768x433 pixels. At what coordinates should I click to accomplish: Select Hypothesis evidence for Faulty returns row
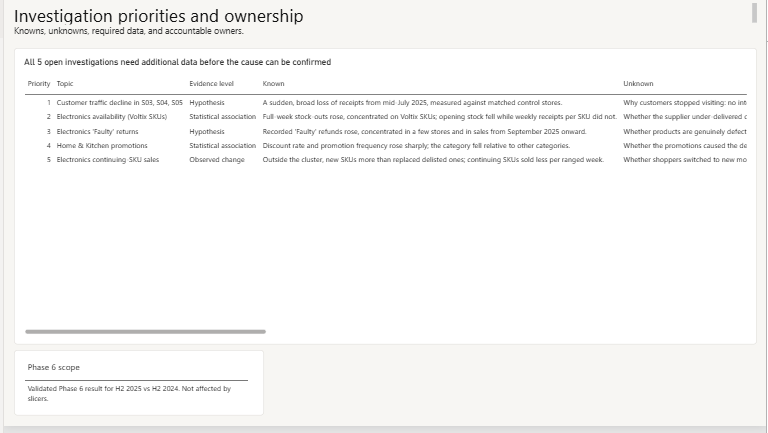207,132
